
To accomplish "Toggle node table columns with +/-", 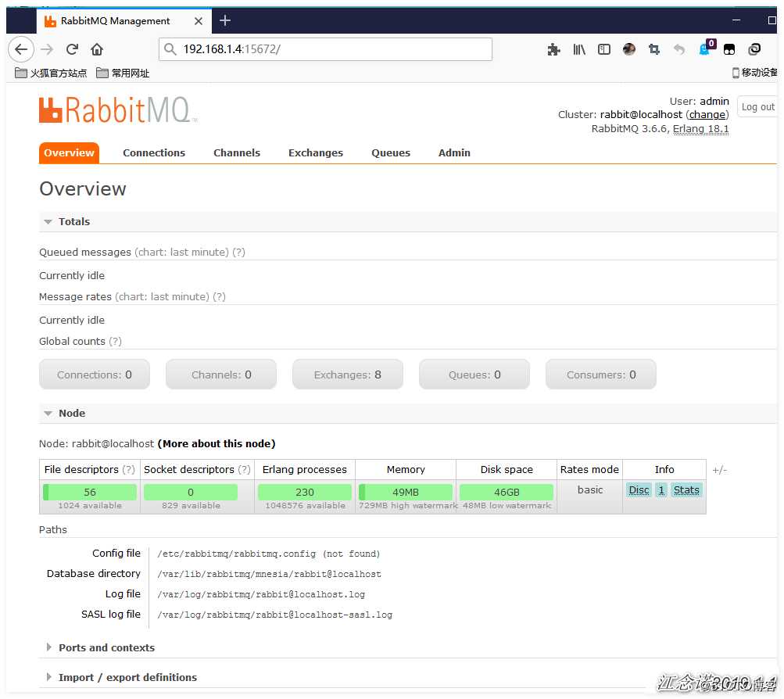I will (719, 470).
